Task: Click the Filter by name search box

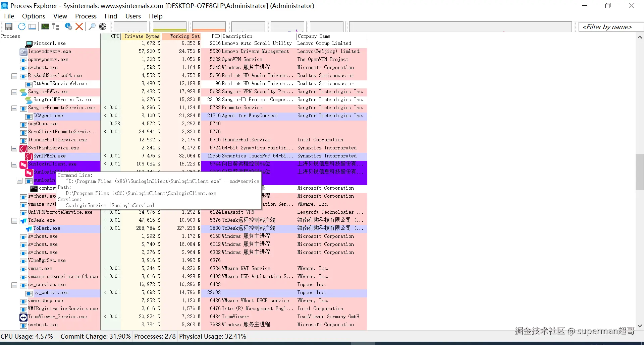Action: tap(611, 27)
